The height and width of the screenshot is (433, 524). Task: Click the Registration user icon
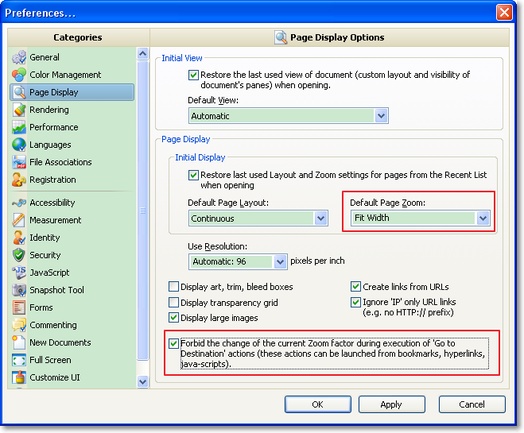click(x=19, y=180)
